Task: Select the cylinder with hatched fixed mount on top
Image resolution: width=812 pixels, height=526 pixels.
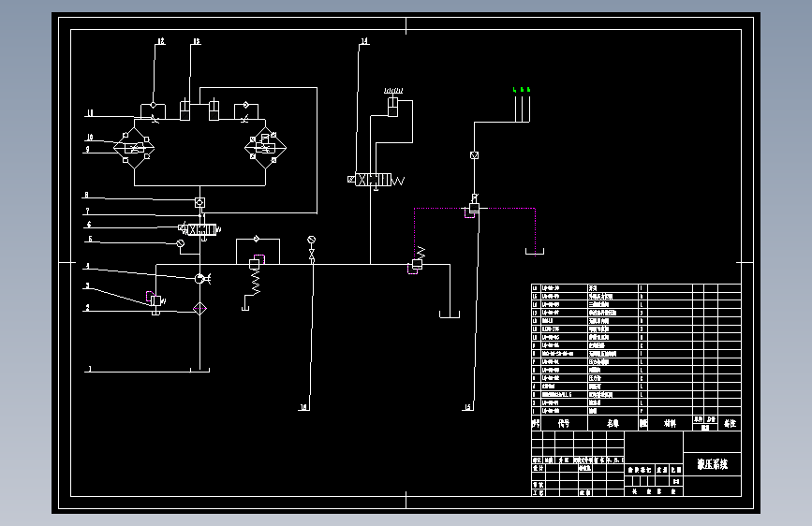Action: [393, 103]
